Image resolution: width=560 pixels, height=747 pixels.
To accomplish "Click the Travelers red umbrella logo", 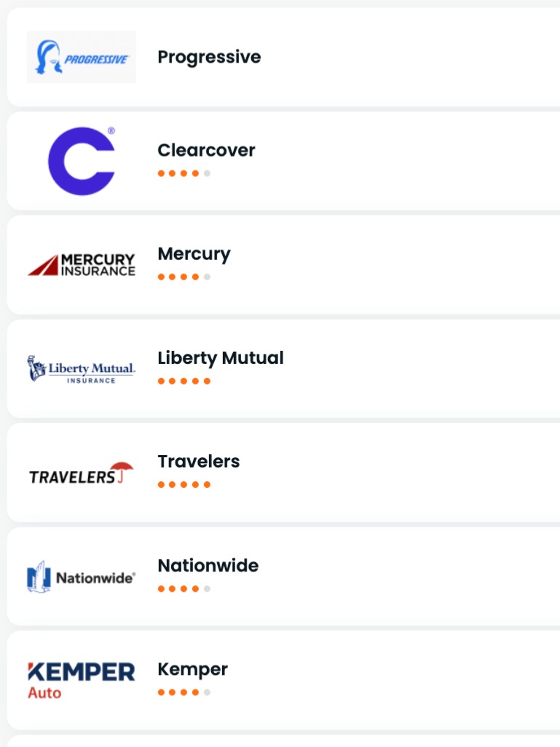I will coord(82,473).
